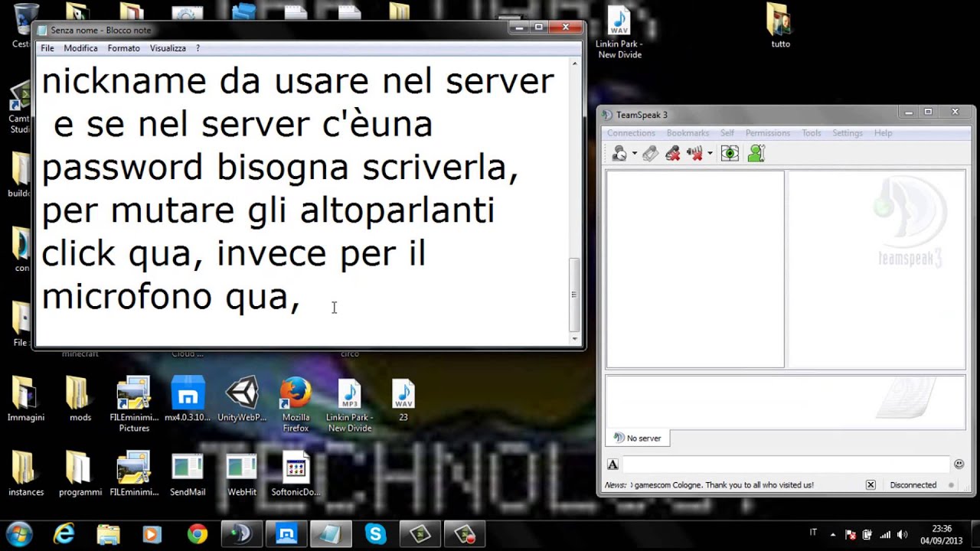Click the Disconnected status text in TeamSpeak
Viewport: 980px width, 551px height.
coord(913,484)
